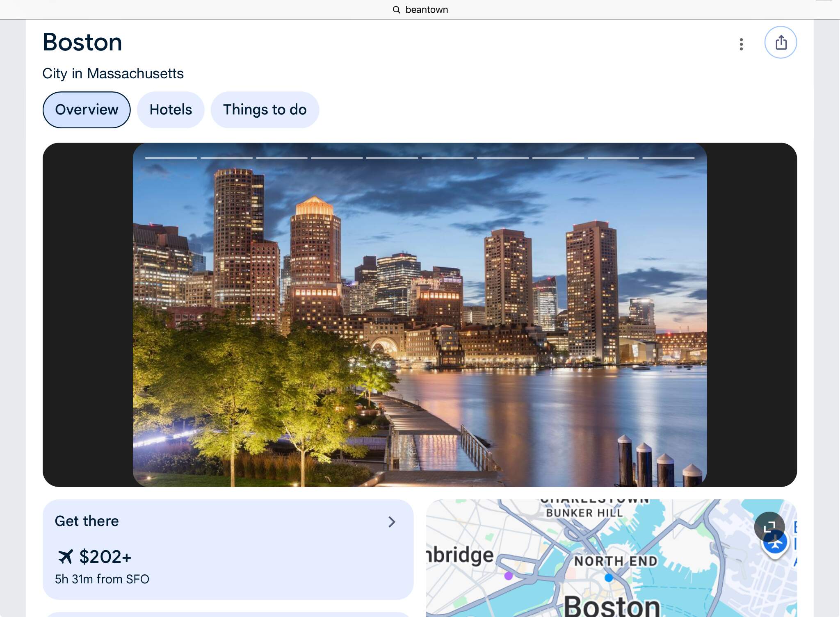Viewport: 840px width, 617px height.
Task: Click the airplane icon beside $202+
Action: pos(66,557)
